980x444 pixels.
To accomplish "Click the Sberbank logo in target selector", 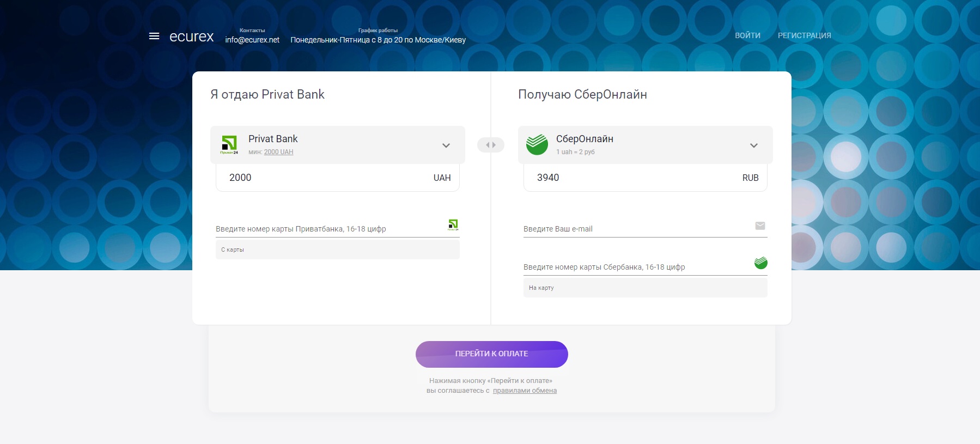I will tap(537, 144).
